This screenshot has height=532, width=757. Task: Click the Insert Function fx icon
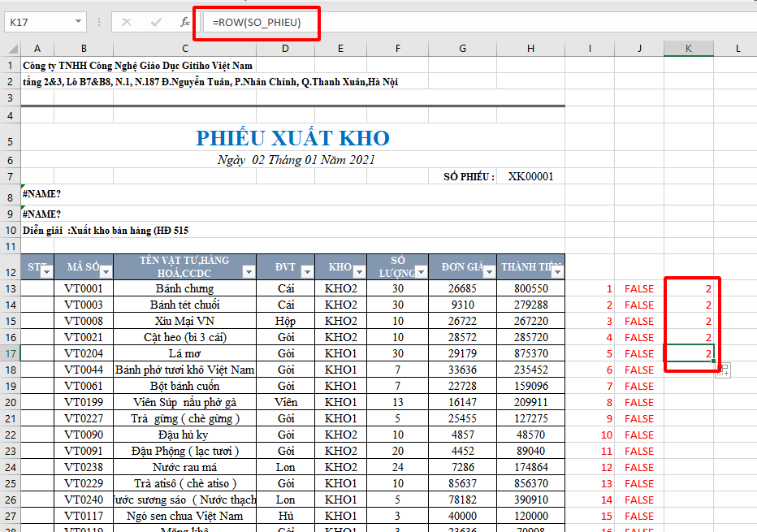(185, 22)
